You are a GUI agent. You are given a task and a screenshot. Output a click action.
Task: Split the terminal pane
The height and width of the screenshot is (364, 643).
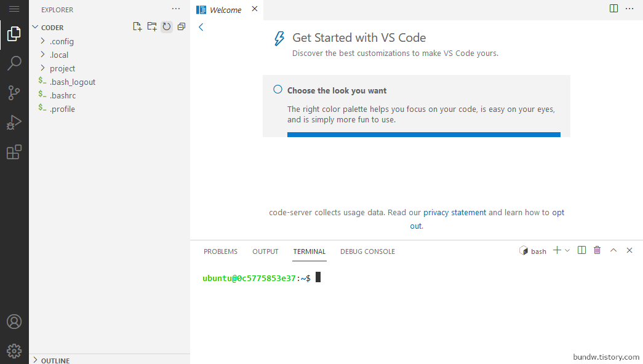581,250
